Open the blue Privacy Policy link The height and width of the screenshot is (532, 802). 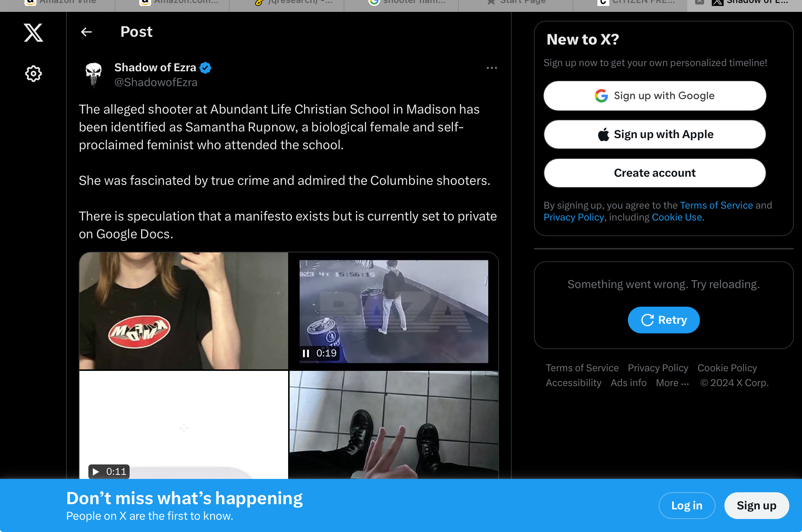pos(574,217)
